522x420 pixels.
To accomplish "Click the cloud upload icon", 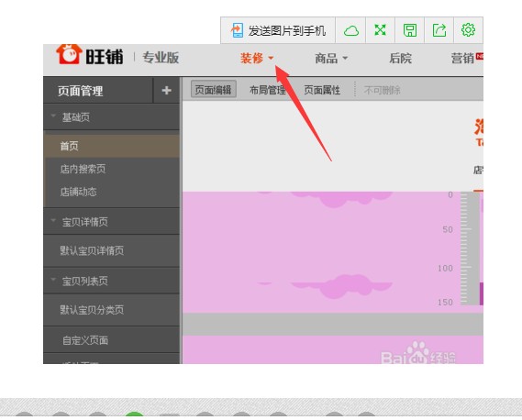I will pos(350,30).
